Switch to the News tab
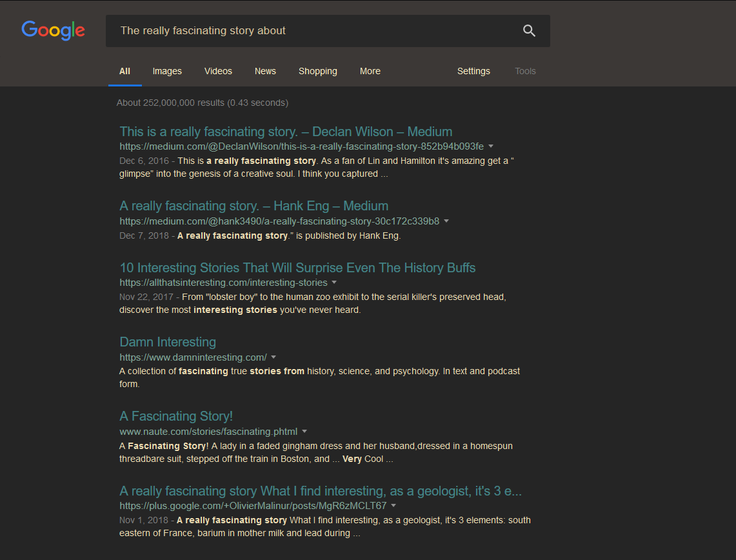The width and height of the screenshot is (736, 560). 265,71
